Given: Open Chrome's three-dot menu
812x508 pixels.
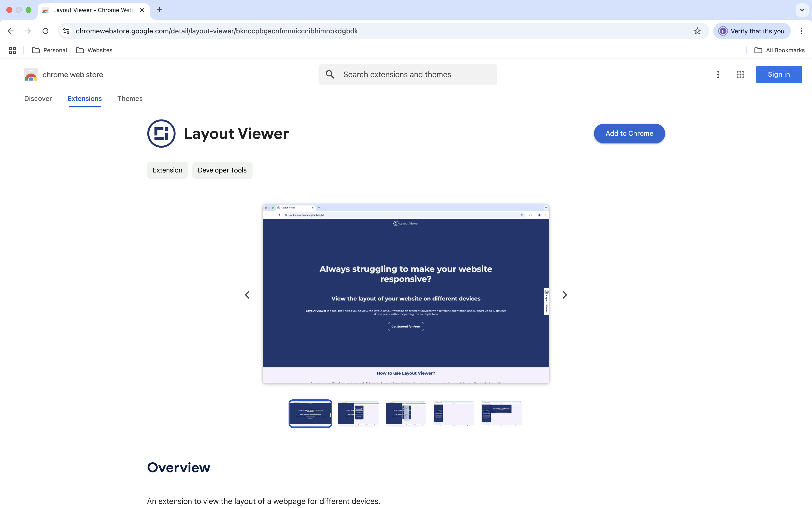Looking at the screenshot, I should 801,31.
